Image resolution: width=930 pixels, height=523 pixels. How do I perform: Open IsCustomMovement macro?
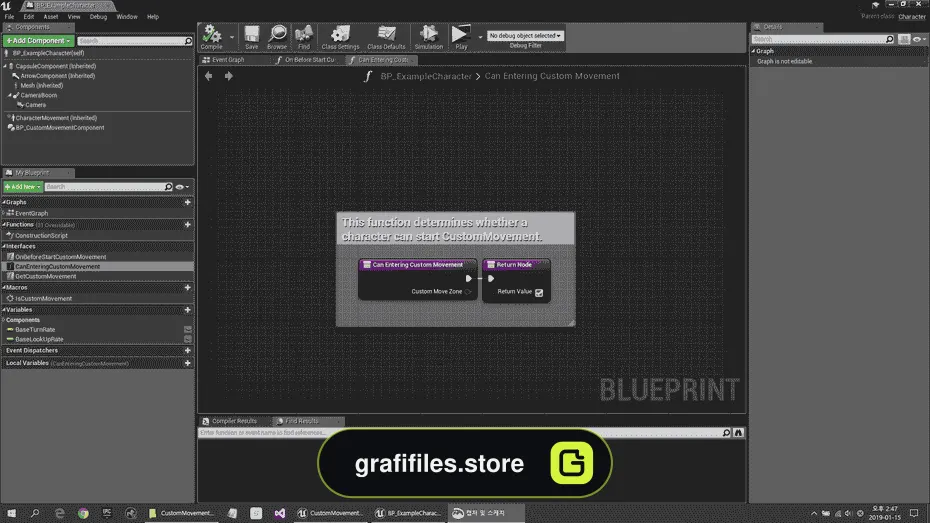pyautogui.click(x=43, y=299)
